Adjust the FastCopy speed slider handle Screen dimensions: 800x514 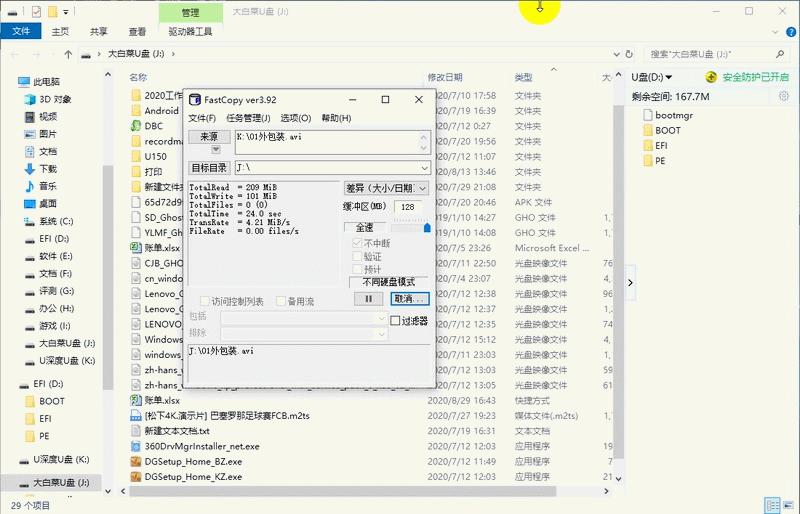[x=427, y=228]
